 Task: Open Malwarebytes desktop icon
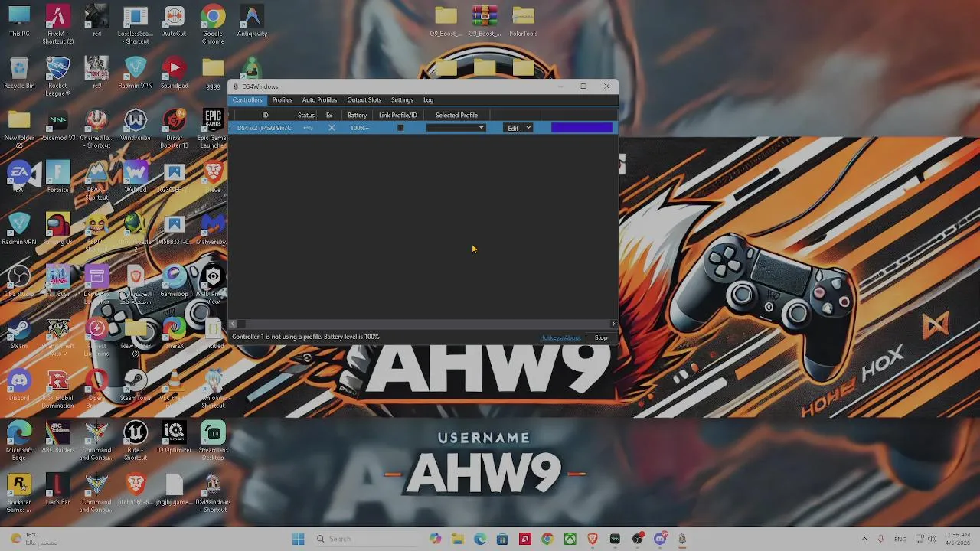point(213,230)
